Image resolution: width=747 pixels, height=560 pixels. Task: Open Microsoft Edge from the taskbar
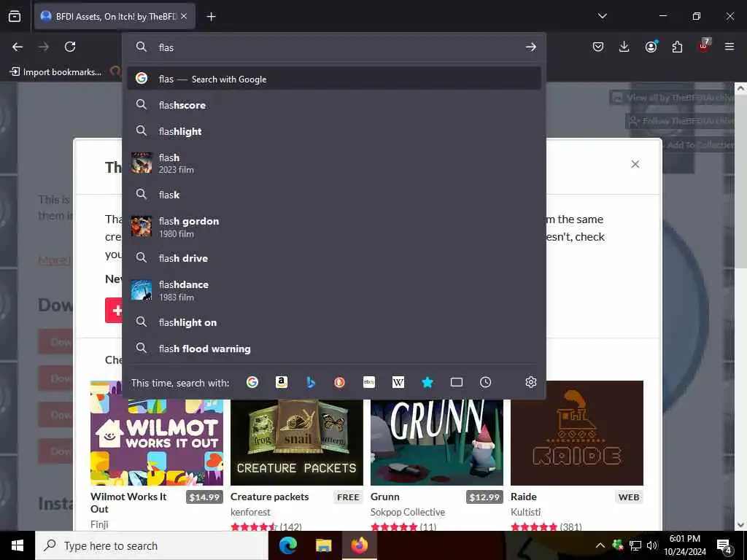pyautogui.click(x=287, y=545)
